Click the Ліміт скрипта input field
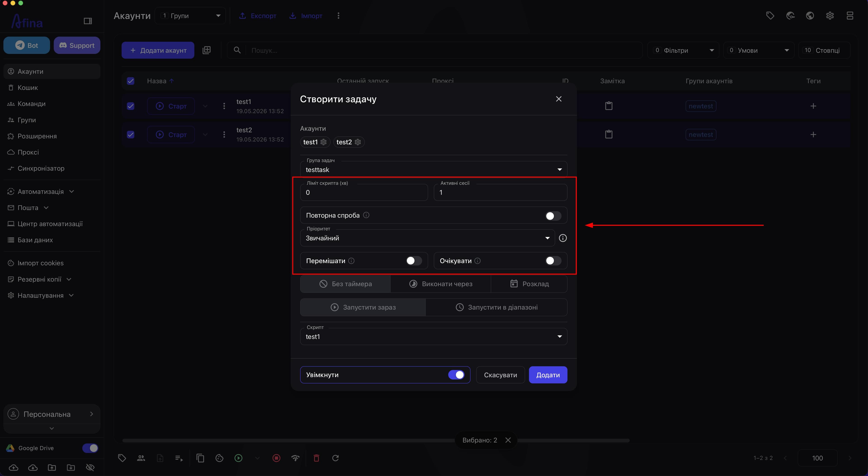The image size is (868, 476). pyautogui.click(x=364, y=192)
